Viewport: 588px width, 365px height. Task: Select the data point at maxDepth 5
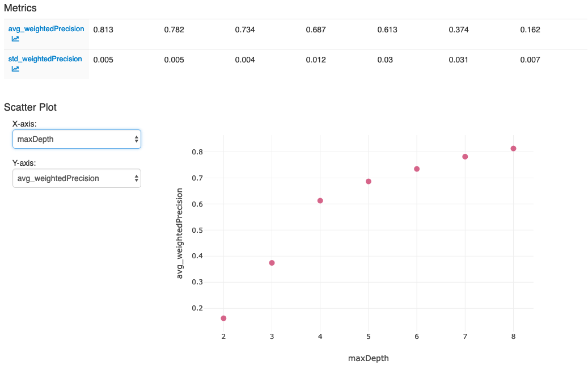click(x=369, y=182)
